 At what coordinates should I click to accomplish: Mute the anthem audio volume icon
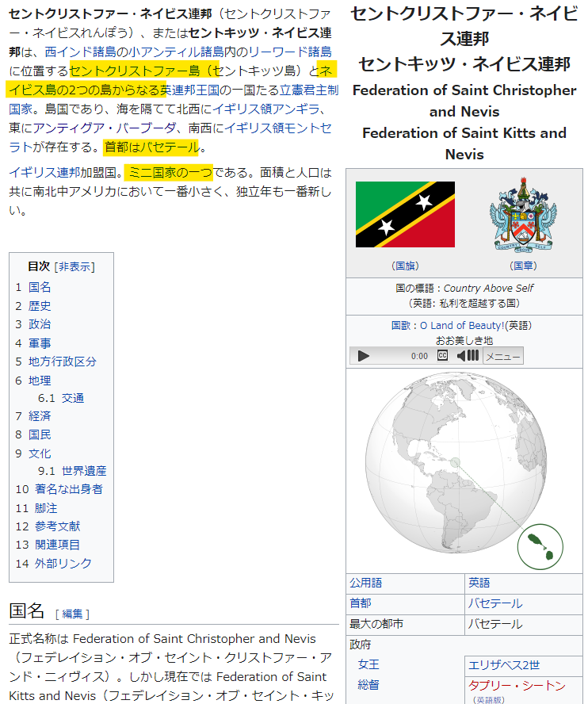[461, 356]
